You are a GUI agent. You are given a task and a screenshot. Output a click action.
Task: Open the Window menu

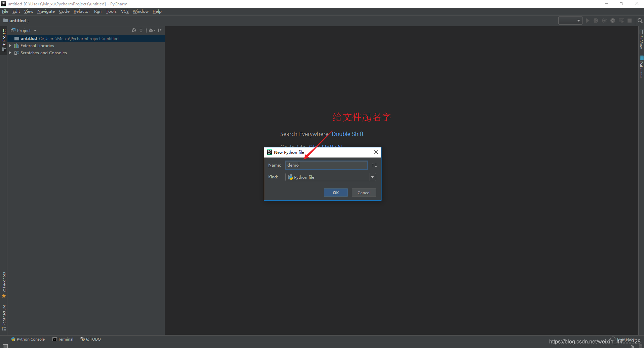[x=140, y=11]
